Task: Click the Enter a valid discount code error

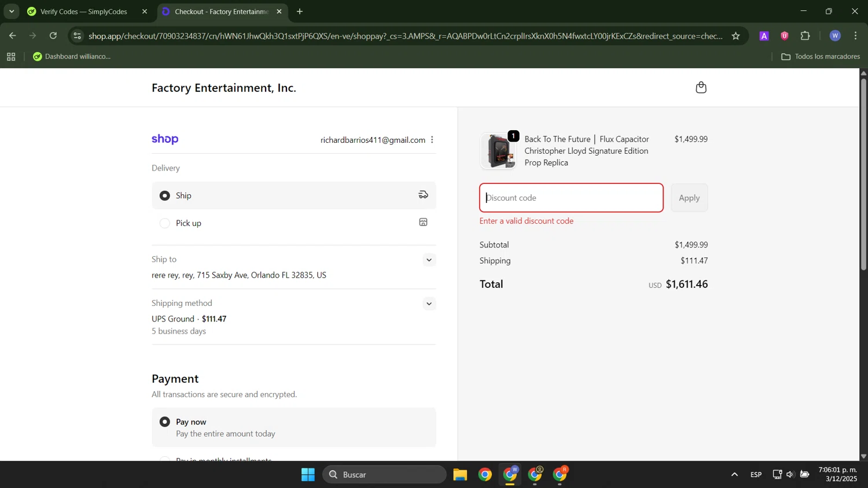Action: [527, 221]
